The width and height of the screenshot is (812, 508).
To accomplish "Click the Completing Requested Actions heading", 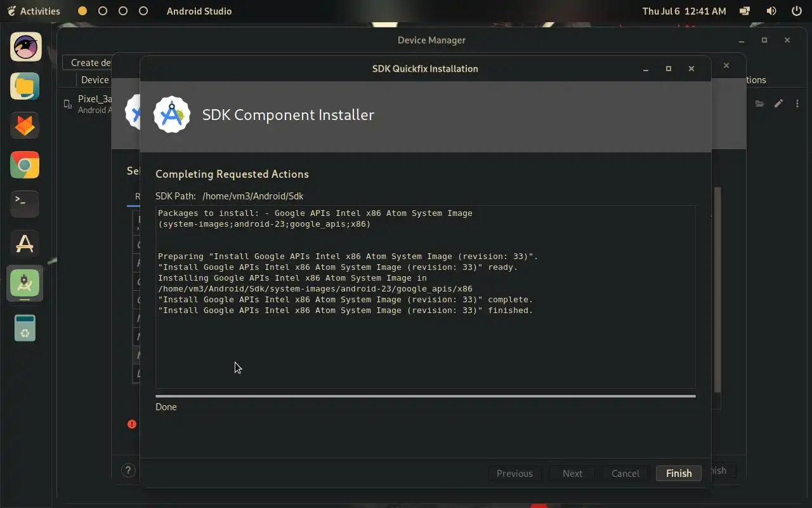I will click(x=232, y=174).
